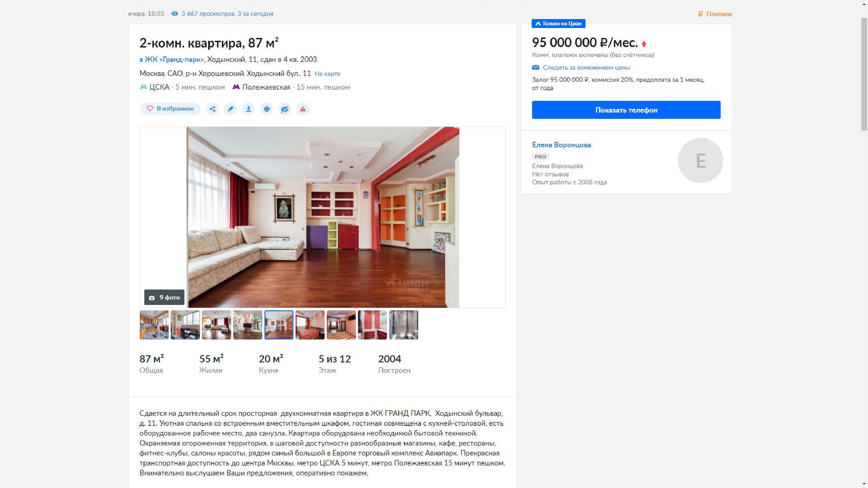The width and height of the screenshot is (868, 488).
Task: Open На карте map link
Action: click(327, 74)
